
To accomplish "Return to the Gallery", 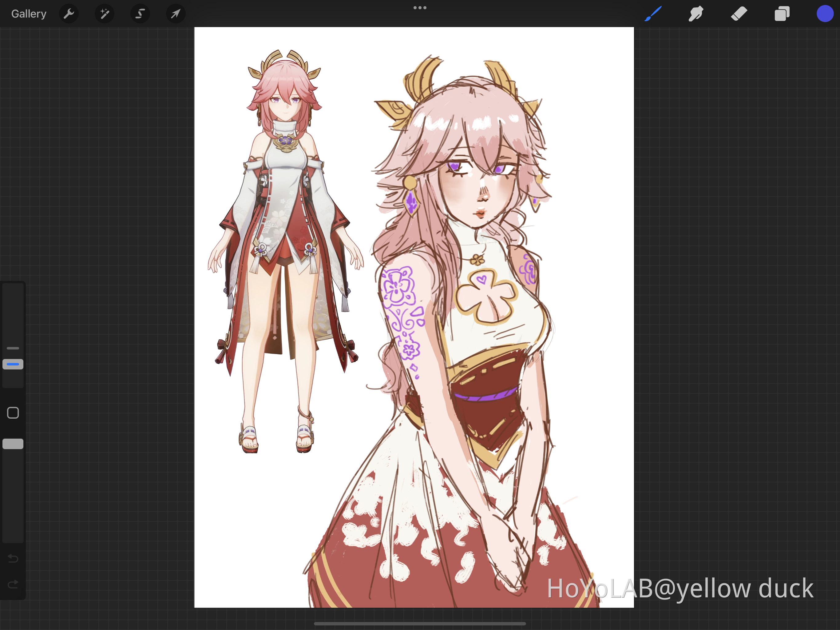I will [x=29, y=14].
